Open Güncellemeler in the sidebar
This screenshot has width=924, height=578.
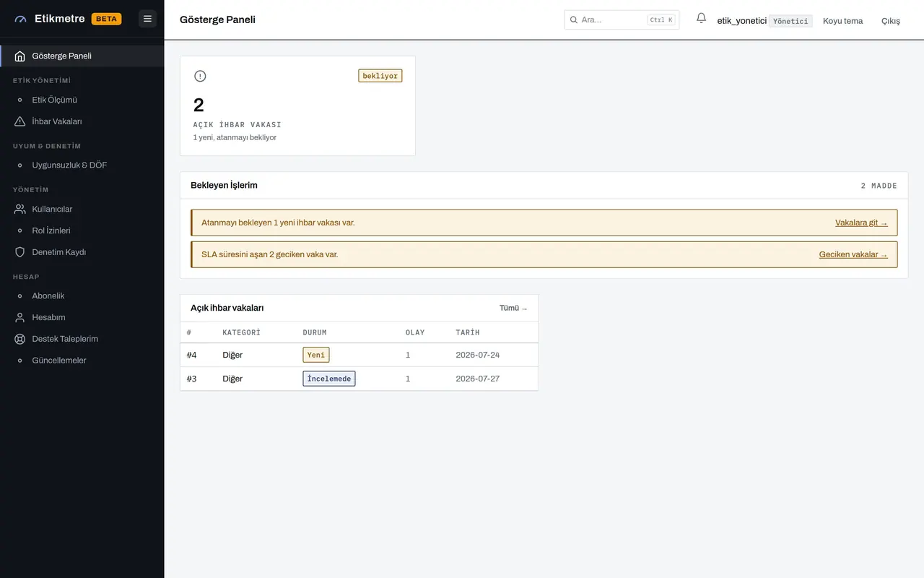point(82,361)
